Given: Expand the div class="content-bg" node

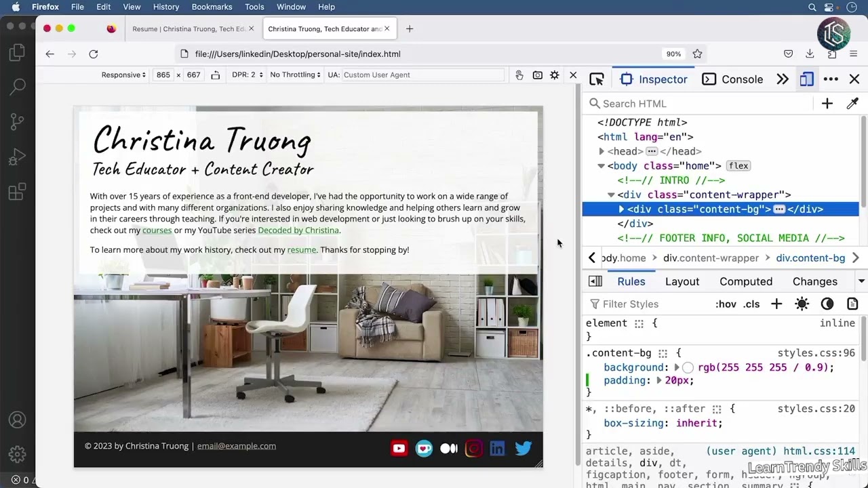Looking at the screenshot, I should (621, 209).
